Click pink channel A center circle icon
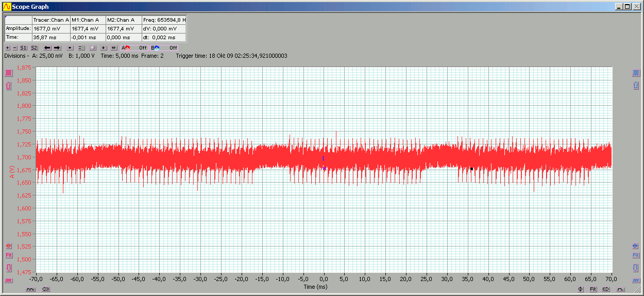The width and height of the screenshot is (644, 296). click(8, 245)
